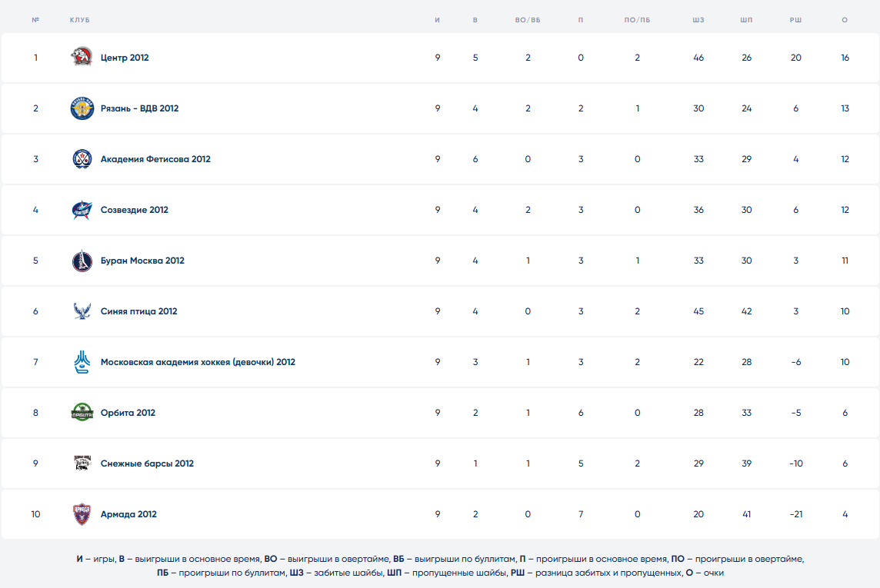Click the Снежные барсы 2012 logo
This screenshot has height=588, width=880.
tap(82, 463)
